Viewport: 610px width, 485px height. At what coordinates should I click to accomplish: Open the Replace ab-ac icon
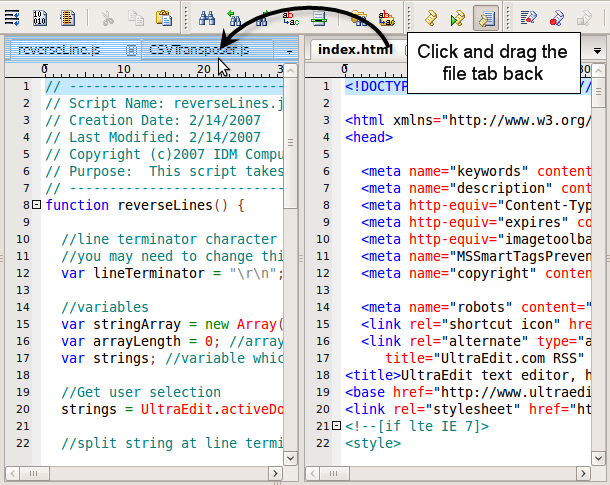(290, 18)
